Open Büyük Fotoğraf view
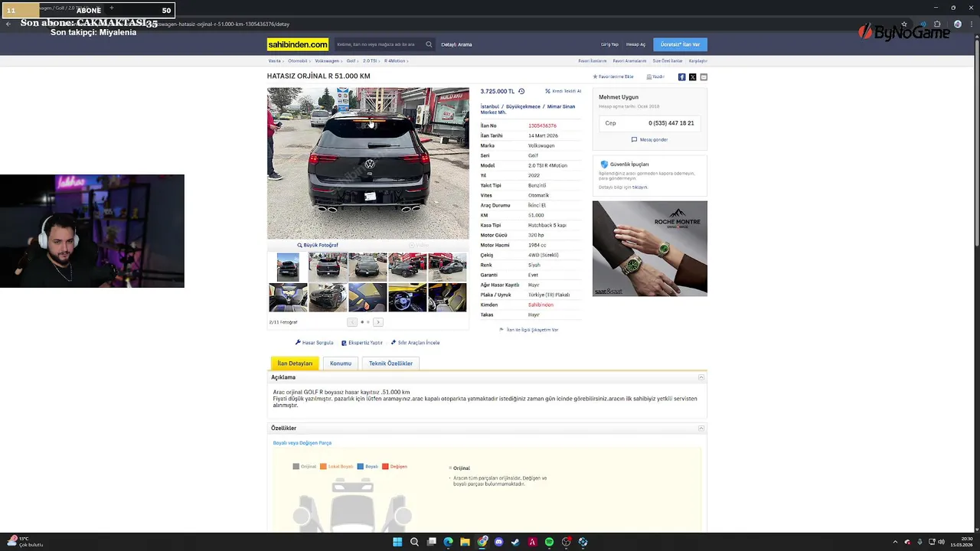The image size is (980, 551). [x=318, y=245]
